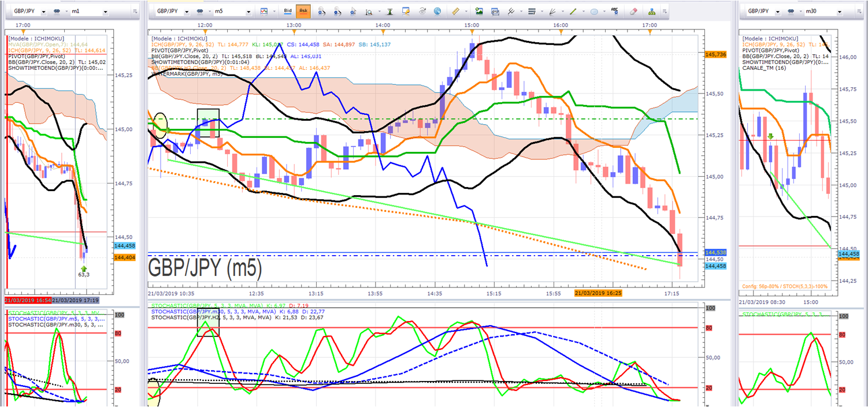Click the orange 145,736 price label

coord(715,54)
